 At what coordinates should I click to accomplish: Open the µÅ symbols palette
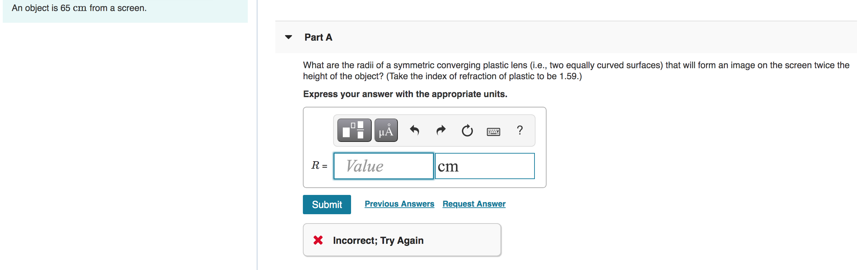(x=386, y=130)
